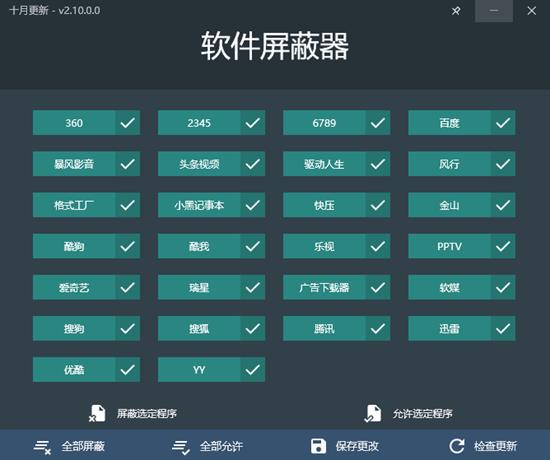
Task: Select the 金山 program label
Action: click(x=449, y=205)
